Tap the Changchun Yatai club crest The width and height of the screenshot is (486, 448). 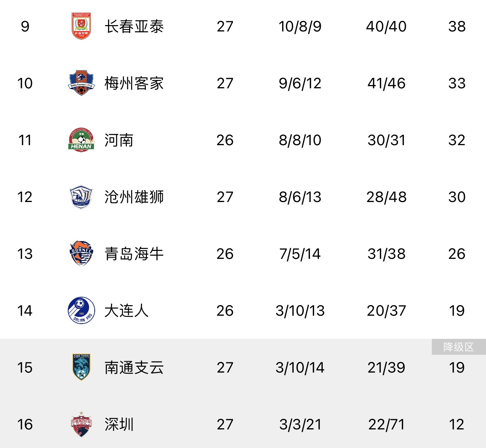point(81,26)
